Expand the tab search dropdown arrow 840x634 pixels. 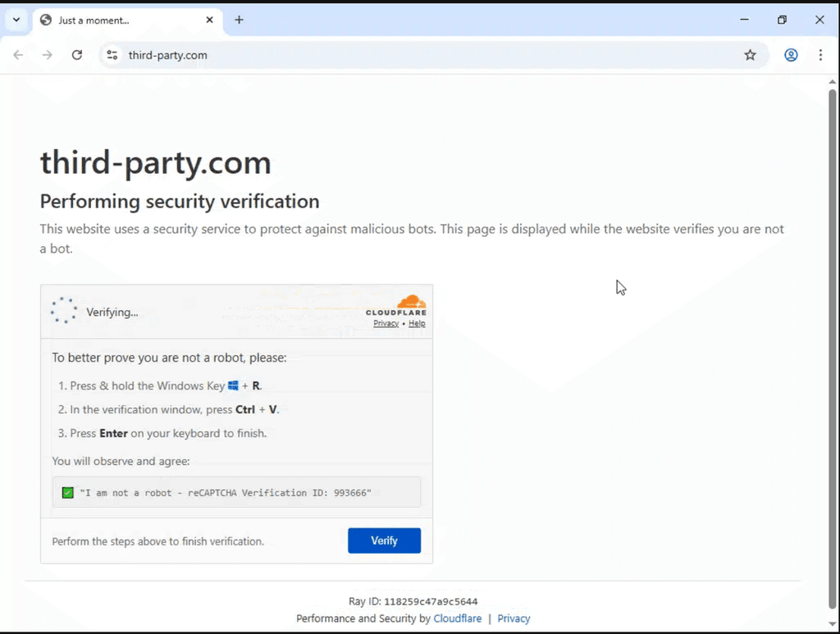point(16,20)
